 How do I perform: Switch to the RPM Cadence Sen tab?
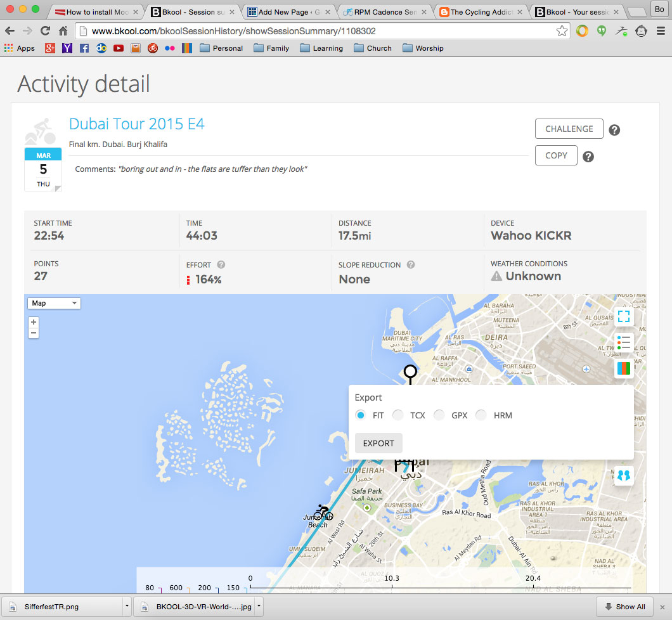(x=384, y=12)
